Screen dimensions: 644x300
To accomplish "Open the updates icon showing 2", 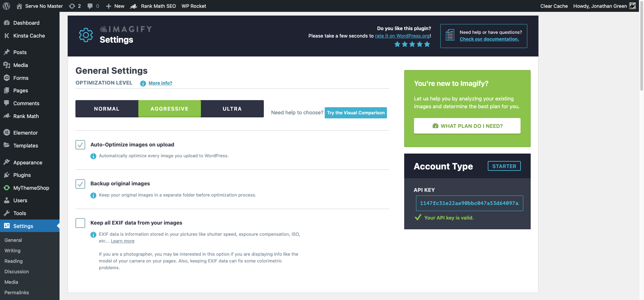I will point(72,6).
